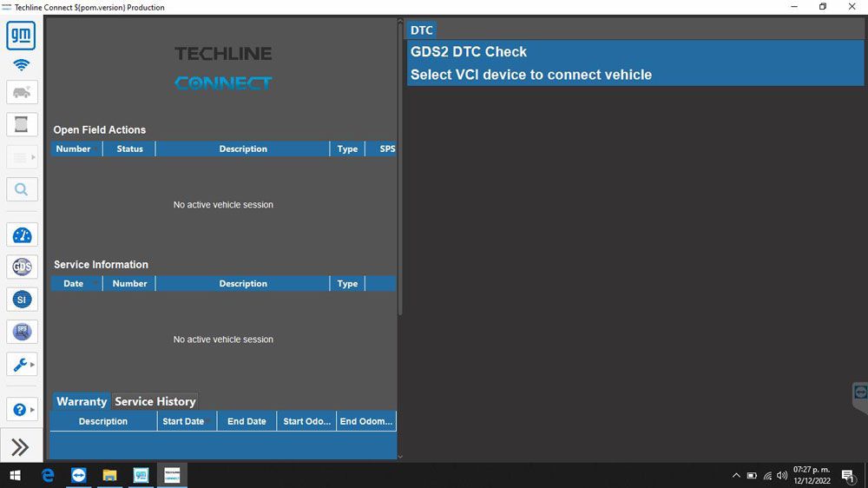Switch to the Warranty tab
This screenshot has width=868, height=488.
click(x=81, y=401)
